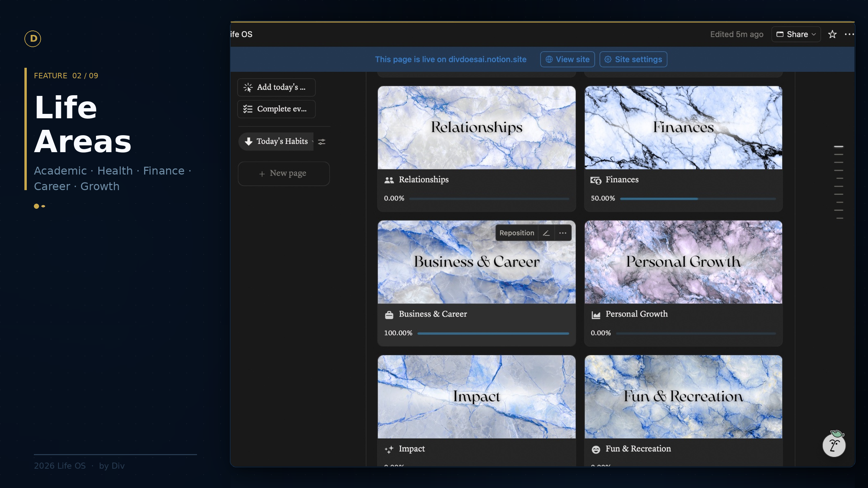Viewport: 868px width, 488px height.
Task: Open the cover image more-options menu
Action: tap(562, 233)
